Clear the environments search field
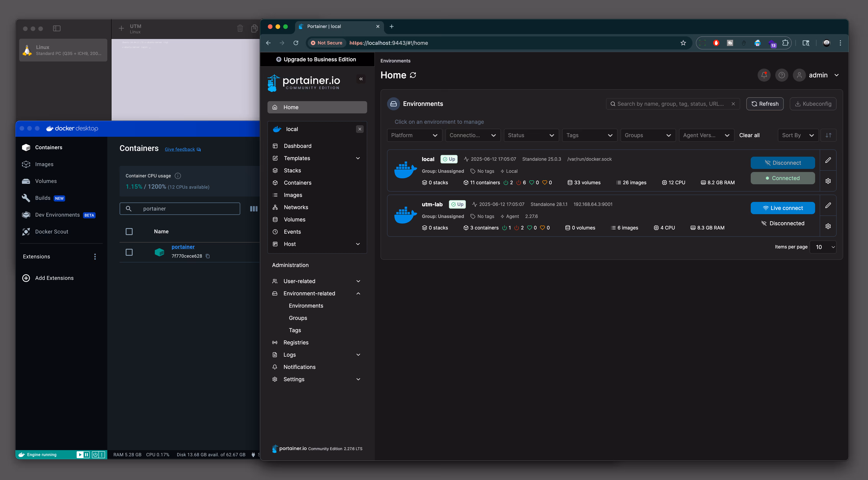The image size is (868, 480). click(x=733, y=104)
